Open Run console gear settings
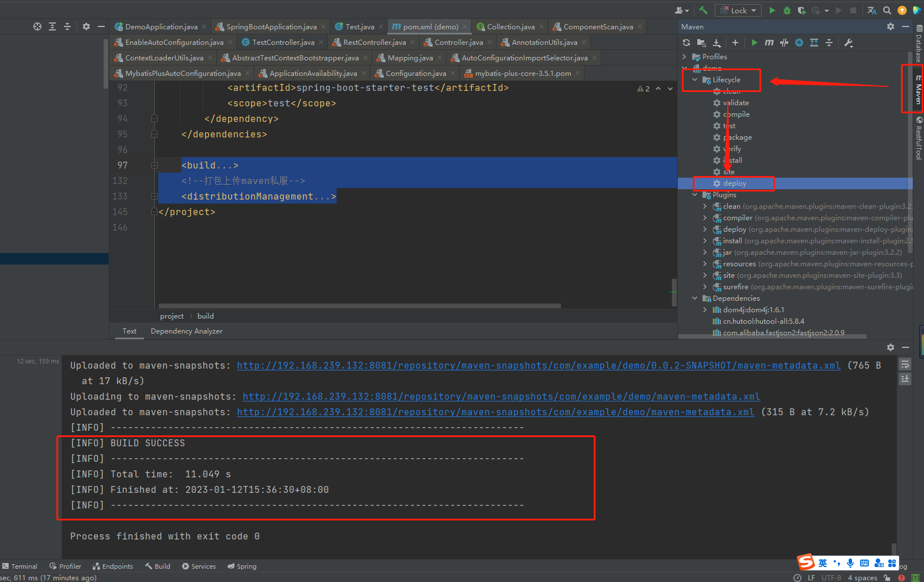This screenshot has height=582, width=924. [x=891, y=347]
